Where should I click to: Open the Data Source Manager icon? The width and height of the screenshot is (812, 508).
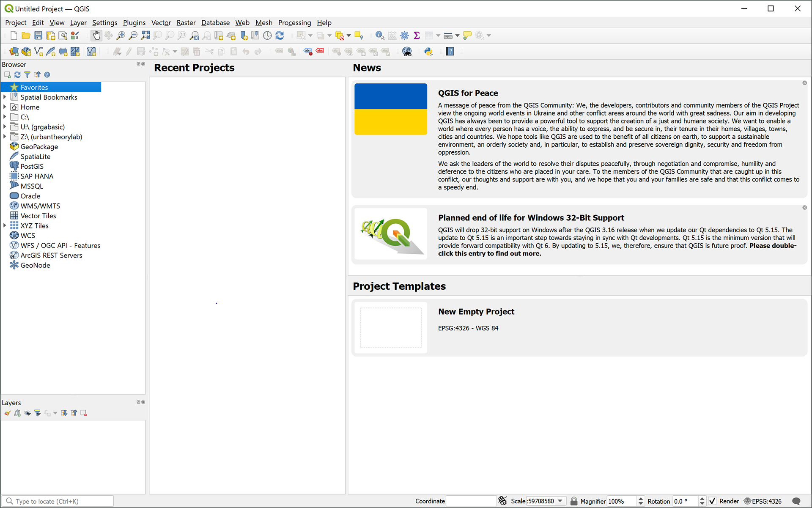tap(14, 52)
